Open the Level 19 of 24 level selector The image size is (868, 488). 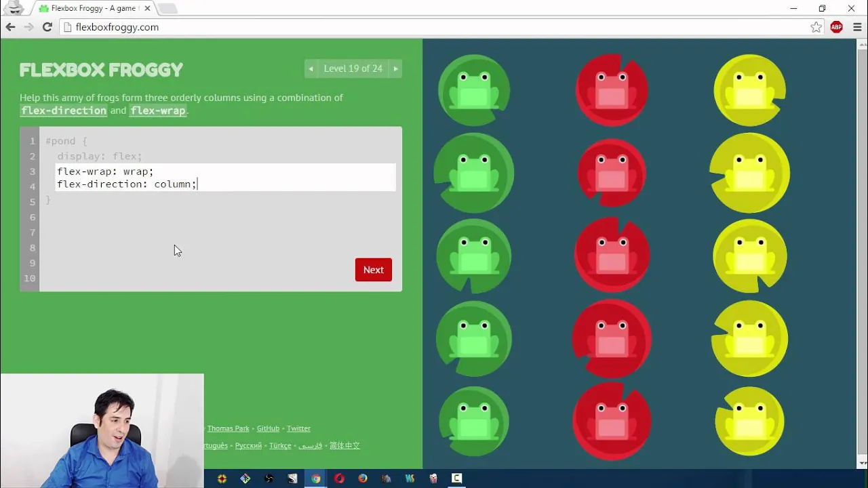click(353, 68)
